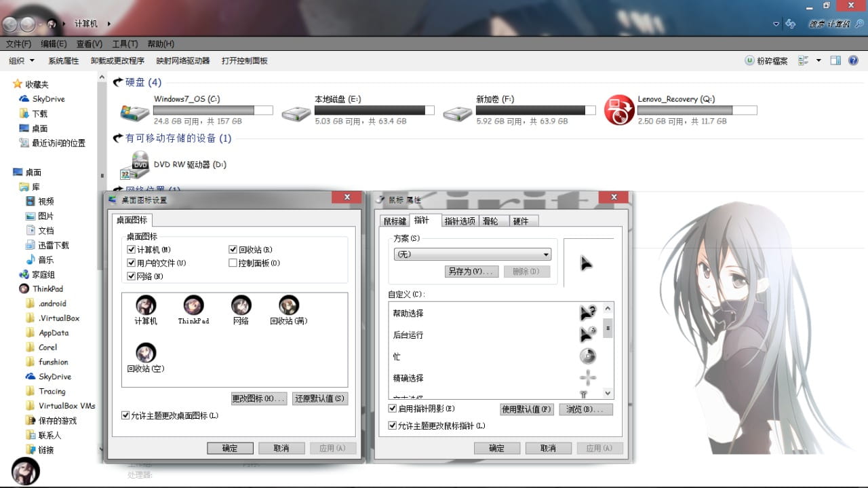Uncheck 允许主题更改桌面图标
This screenshot has height=488, width=868.
(x=126, y=415)
